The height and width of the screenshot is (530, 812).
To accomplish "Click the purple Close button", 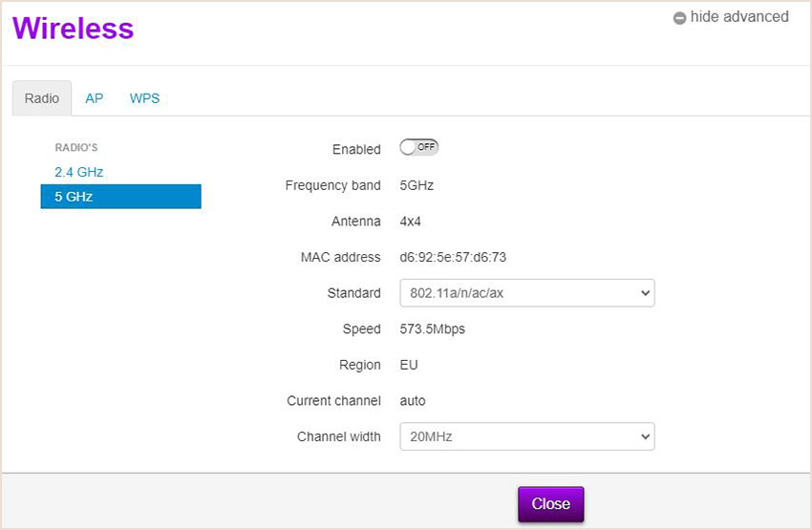I will point(551,503).
